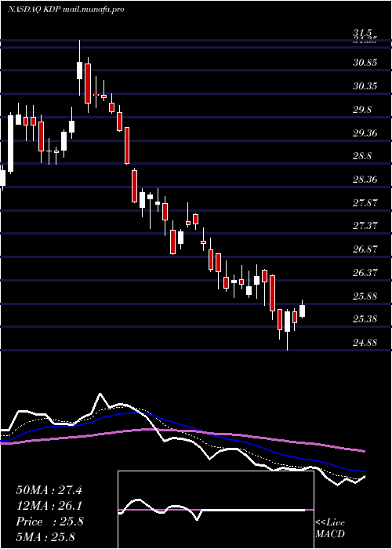The image size is (392, 549).
Task: Click the NASDAQ KDP mail.munafa.pro title
Action: (66, 9)
